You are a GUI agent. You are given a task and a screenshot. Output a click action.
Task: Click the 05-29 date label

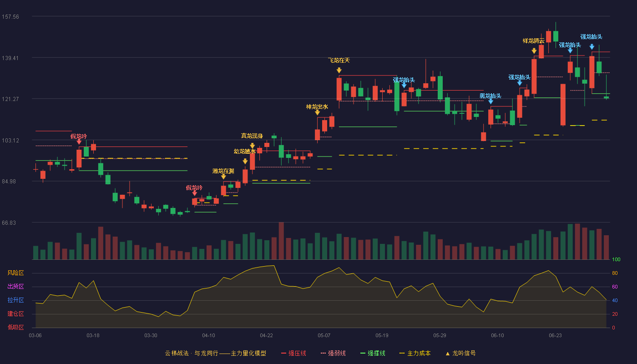[x=440, y=335]
